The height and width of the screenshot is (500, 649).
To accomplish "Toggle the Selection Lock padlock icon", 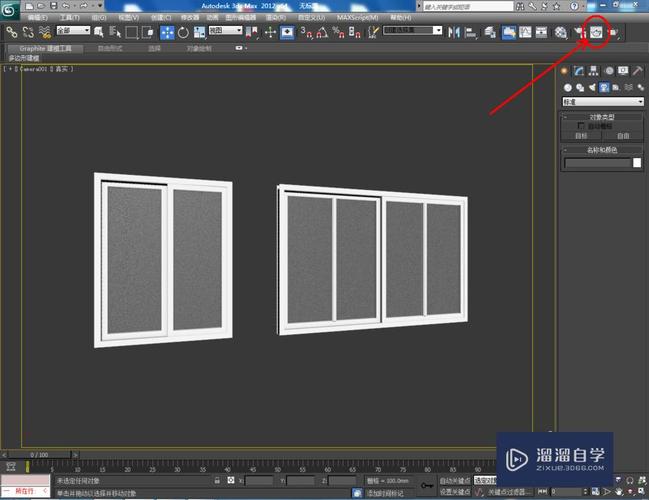I will tap(217, 481).
